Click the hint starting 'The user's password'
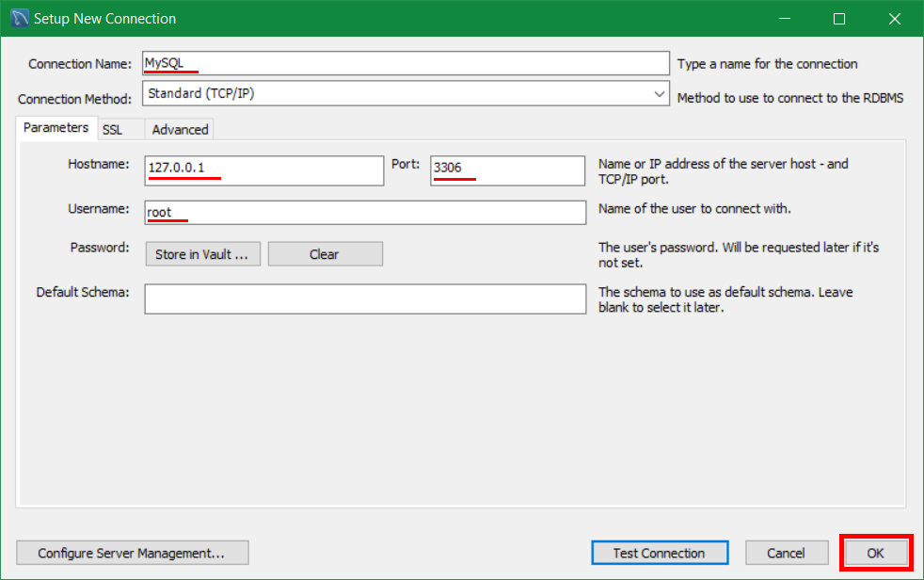Screen dimensions: 924x580 click(739, 255)
